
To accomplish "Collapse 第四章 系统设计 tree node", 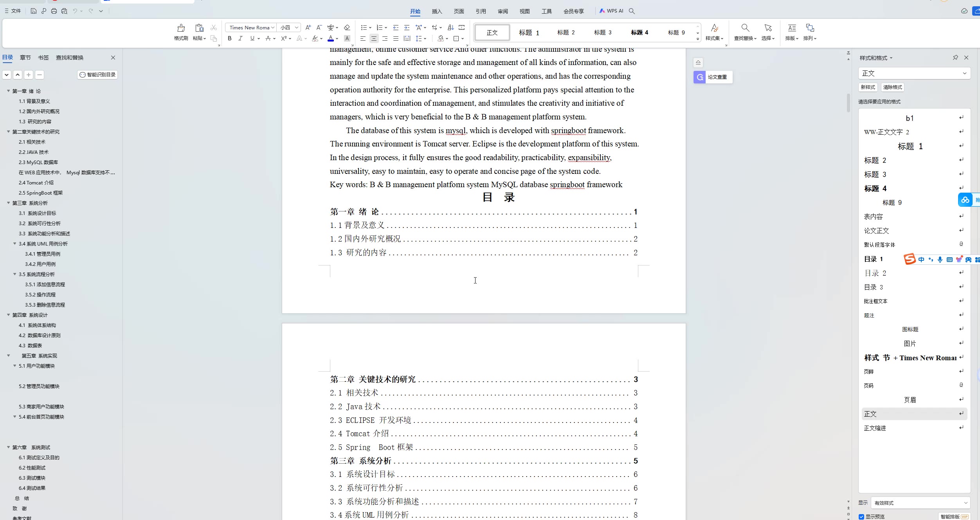I will click(8, 315).
